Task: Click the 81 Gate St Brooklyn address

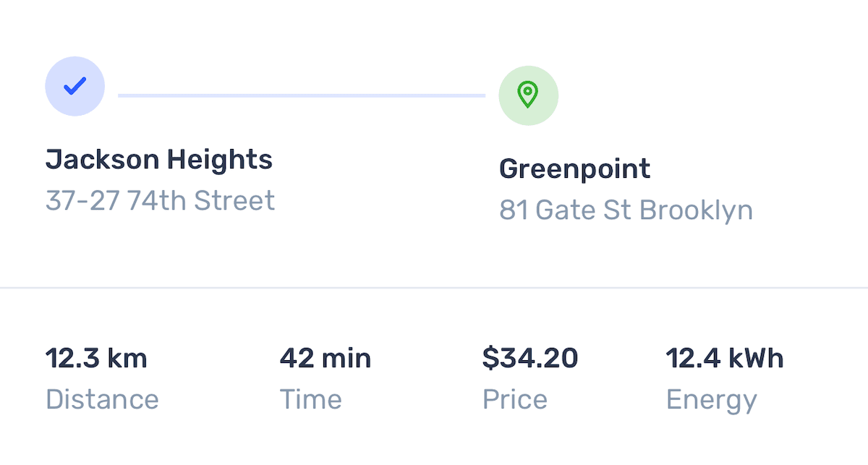Action: tap(626, 210)
